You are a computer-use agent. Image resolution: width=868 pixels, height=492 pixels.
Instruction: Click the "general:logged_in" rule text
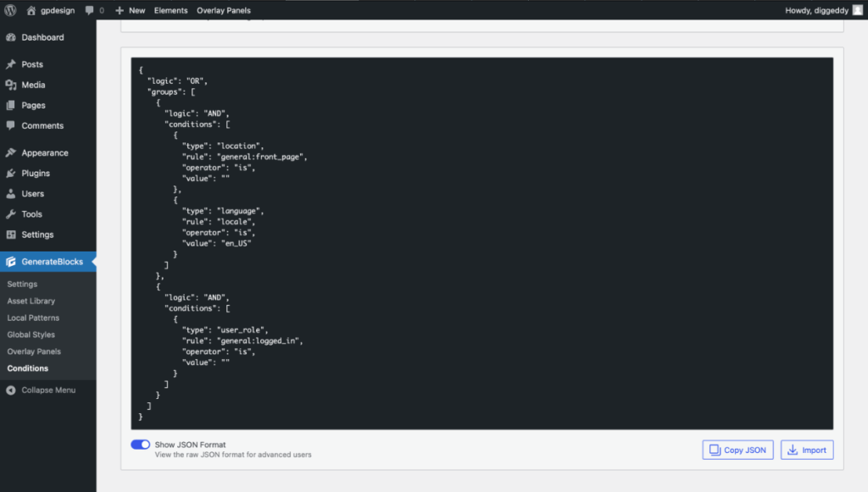(259, 341)
